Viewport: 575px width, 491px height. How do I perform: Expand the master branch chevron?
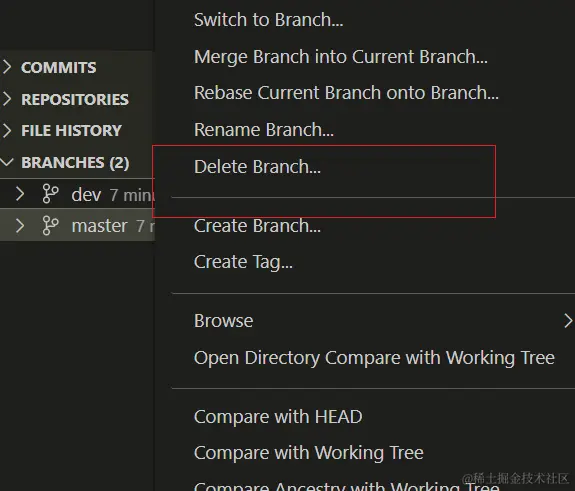(20, 226)
